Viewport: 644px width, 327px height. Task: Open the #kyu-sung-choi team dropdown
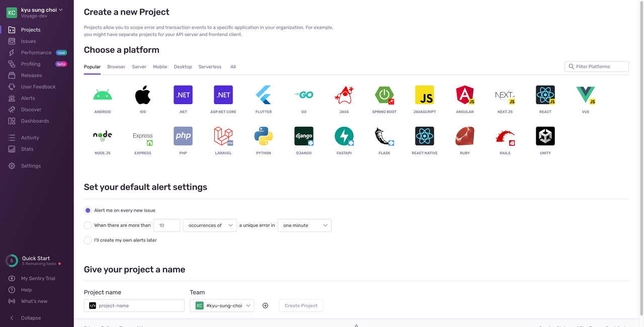point(222,305)
